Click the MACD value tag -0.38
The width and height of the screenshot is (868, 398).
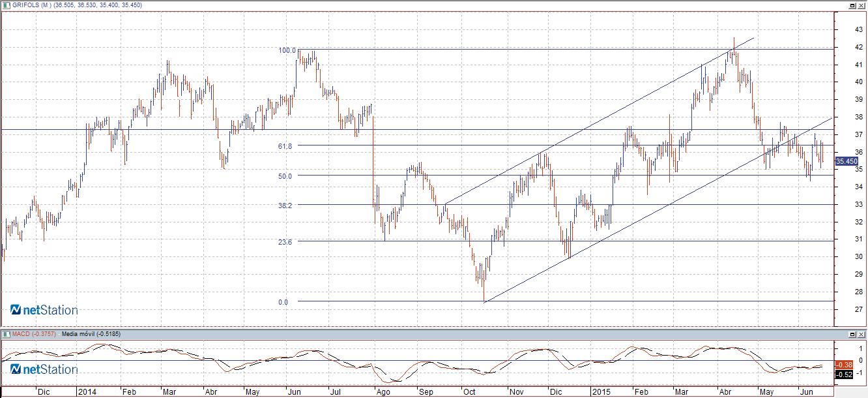coord(845,365)
